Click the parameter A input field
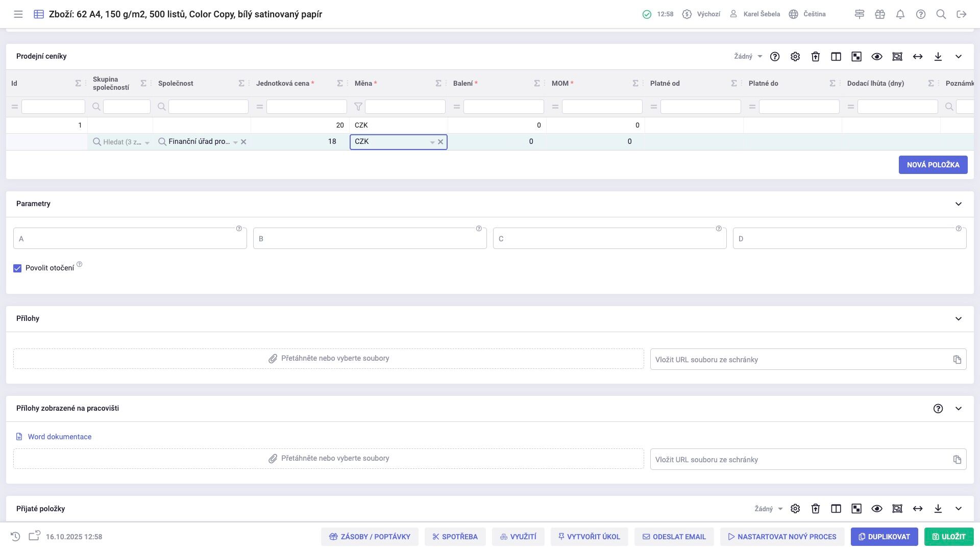 pyautogui.click(x=130, y=239)
